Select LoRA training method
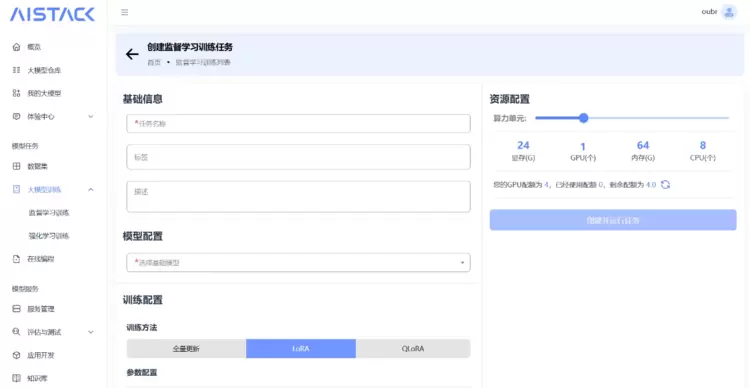 [x=301, y=349]
